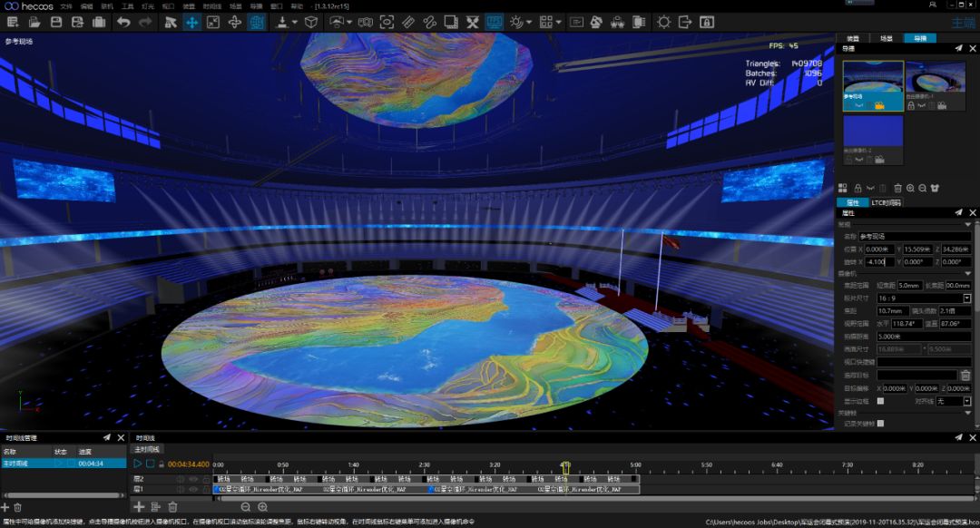Screen dimensions: 980x528
Task: Enable the 记录关键帧 checkbox
Action: (880, 424)
